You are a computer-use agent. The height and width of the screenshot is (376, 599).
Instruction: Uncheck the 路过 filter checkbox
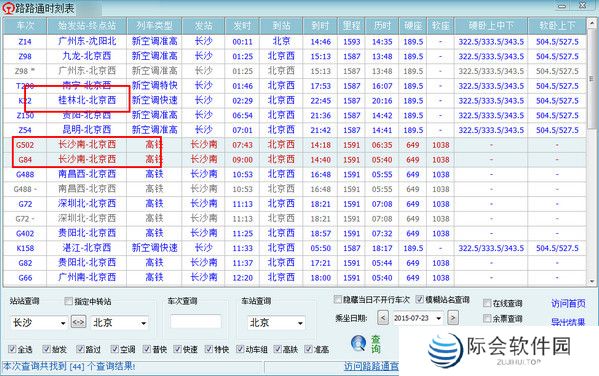coord(80,348)
